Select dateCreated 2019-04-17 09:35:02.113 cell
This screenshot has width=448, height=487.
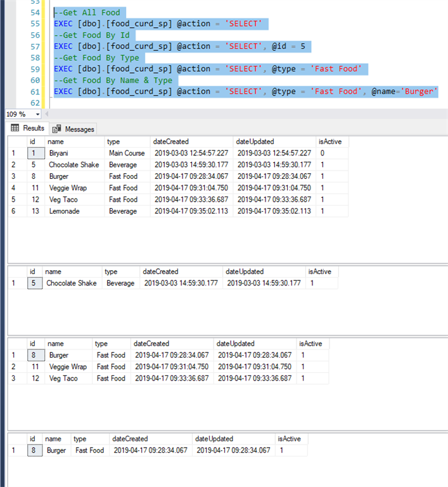click(191, 211)
